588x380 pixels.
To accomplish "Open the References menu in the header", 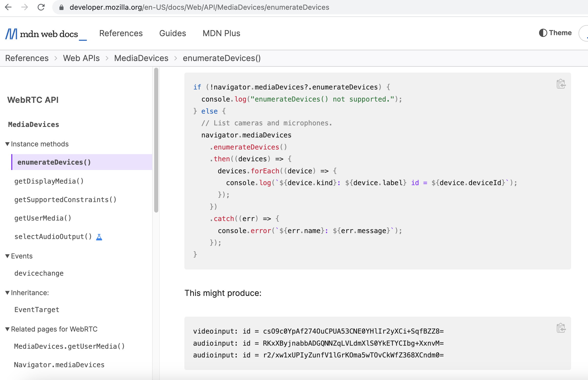I will pyautogui.click(x=121, y=33).
